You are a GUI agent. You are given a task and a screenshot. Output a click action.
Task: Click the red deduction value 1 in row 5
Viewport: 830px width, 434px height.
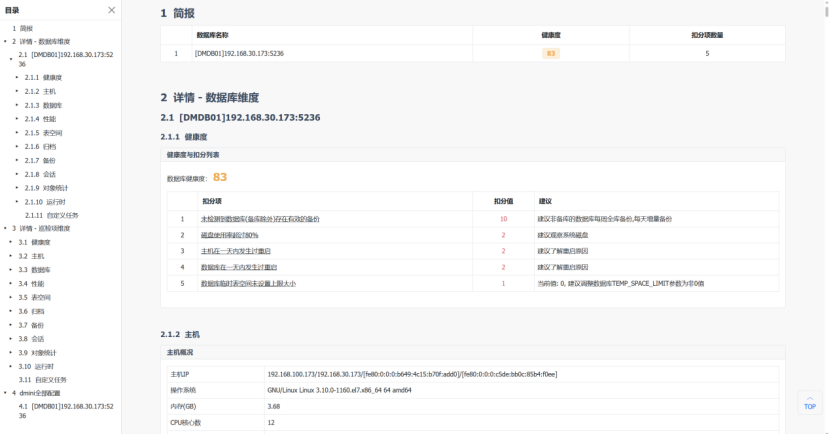(503, 284)
